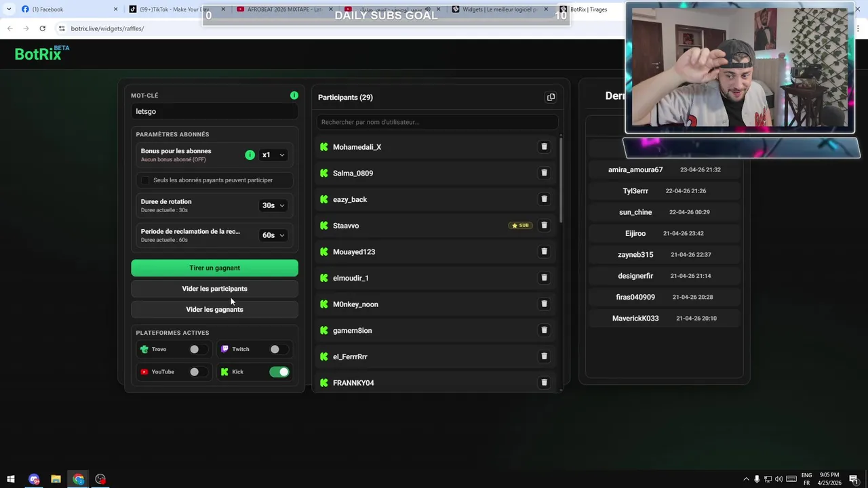
Task: Click the participant search field
Action: click(x=437, y=122)
